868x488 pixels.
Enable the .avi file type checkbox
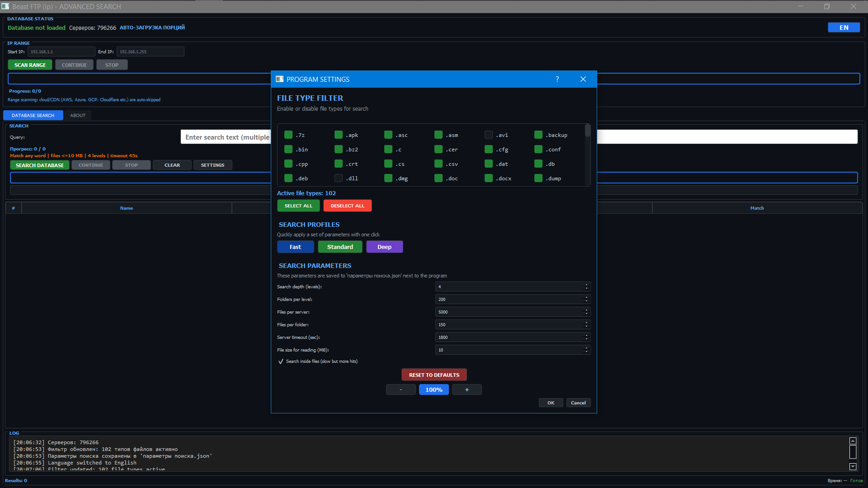coord(489,135)
